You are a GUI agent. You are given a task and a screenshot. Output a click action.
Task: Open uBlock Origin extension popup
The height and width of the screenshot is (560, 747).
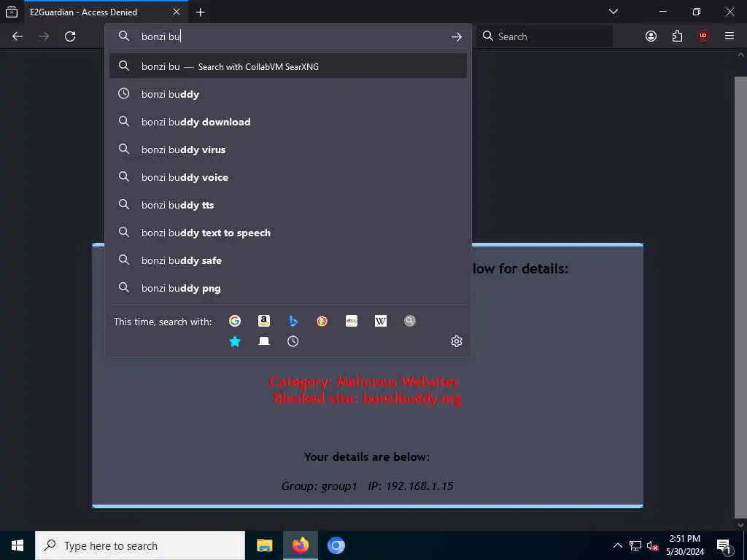coord(703,36)
